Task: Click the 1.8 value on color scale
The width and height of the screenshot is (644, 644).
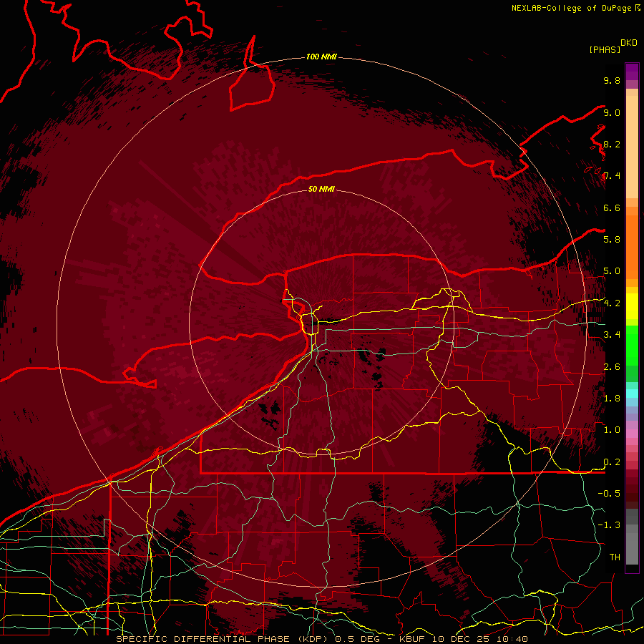Action: (612, 399)
